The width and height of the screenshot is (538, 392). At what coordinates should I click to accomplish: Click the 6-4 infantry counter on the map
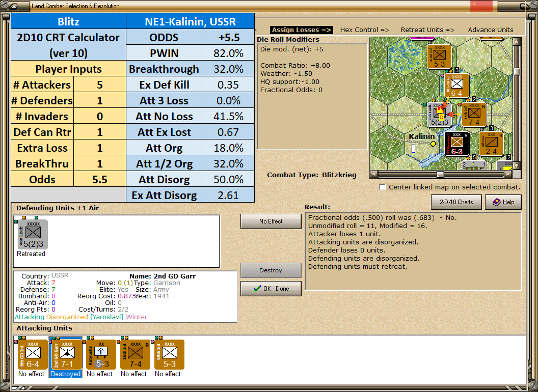(456, 85)
